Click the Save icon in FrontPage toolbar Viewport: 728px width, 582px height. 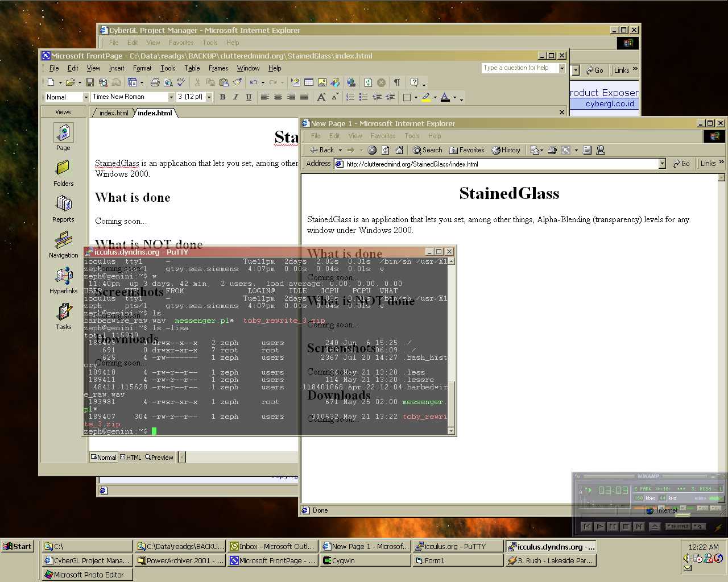point(89,82)
